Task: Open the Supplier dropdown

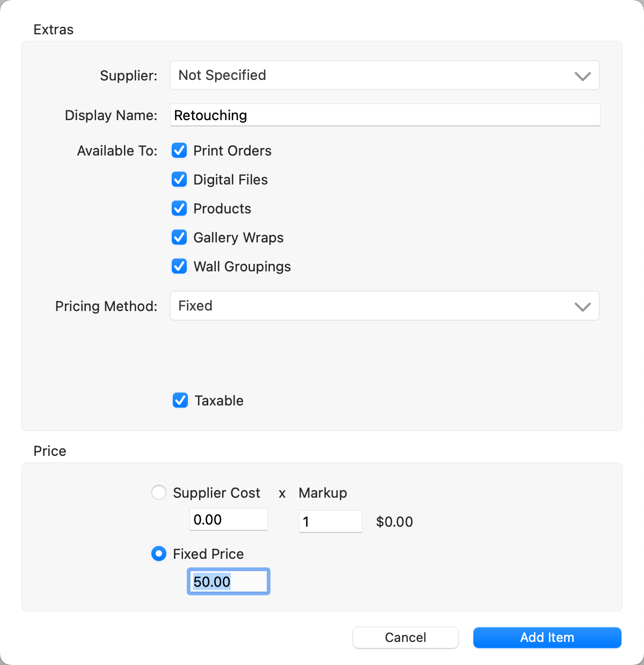Action: 384,75
